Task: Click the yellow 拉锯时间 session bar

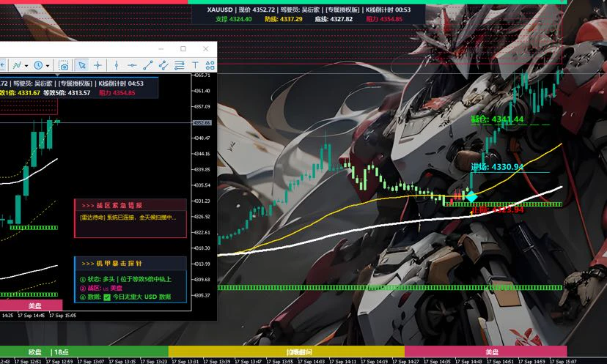Action: (287, 352)
